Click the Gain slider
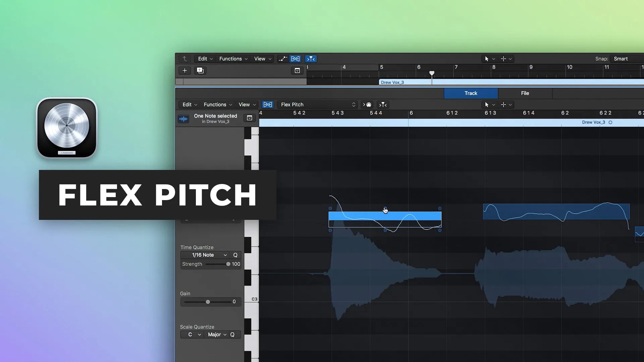644x362 pixels. click(208, 302)
